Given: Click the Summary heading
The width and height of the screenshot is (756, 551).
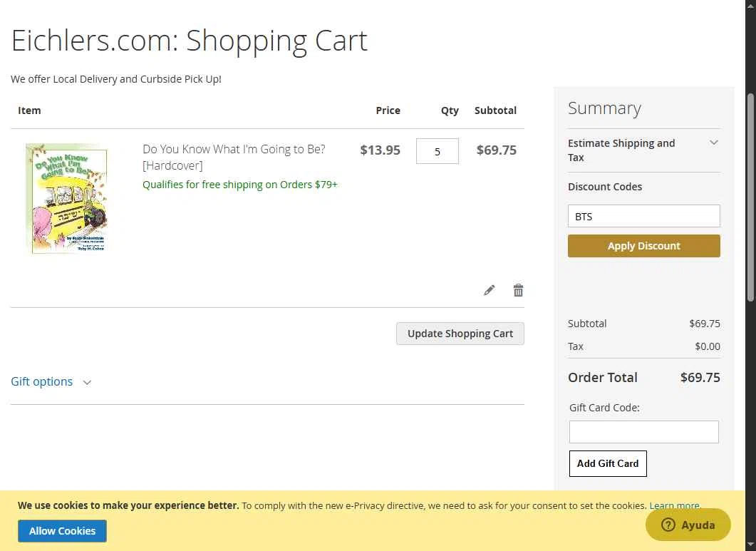Looking at the screenshot, I should (604, 108).
